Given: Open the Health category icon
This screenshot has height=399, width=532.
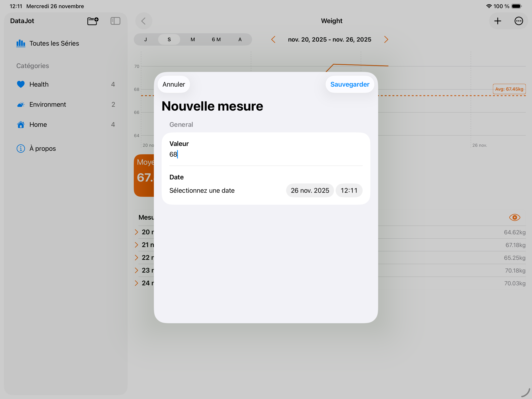Looking at the screenshot, I should (x=21, y=84).
